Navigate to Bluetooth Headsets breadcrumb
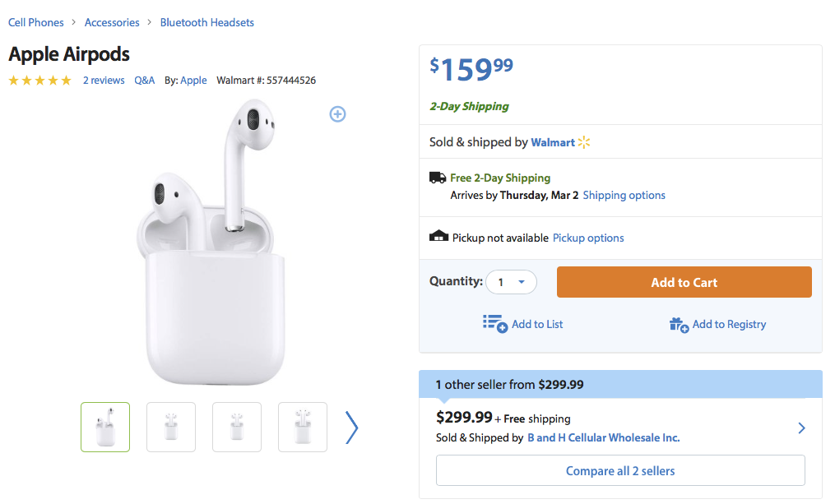Viewport: 835px width, 504px height. tap(207, 22)
